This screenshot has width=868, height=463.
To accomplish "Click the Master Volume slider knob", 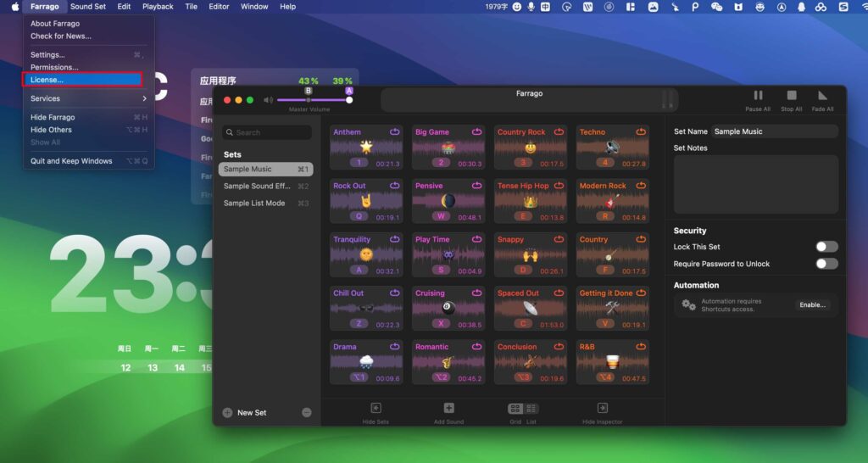I will pyautogui.click(x=349, y=100).
